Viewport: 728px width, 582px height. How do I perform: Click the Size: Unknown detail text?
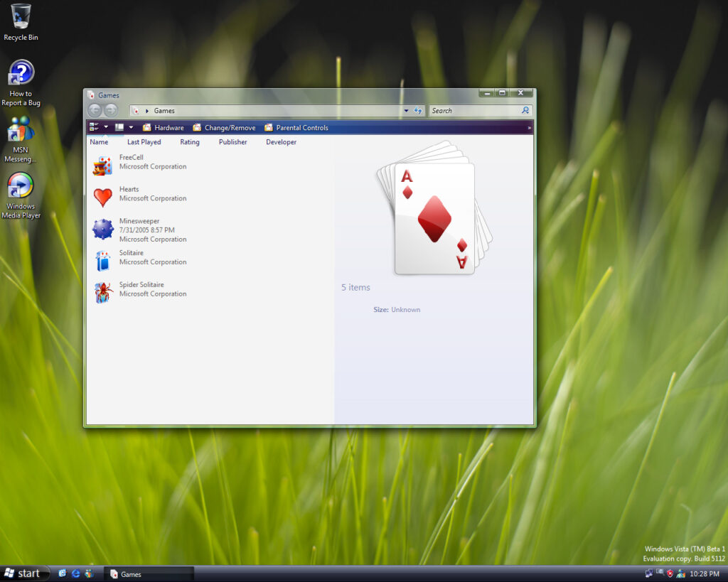pyautogui.click(x=397, y=310)
